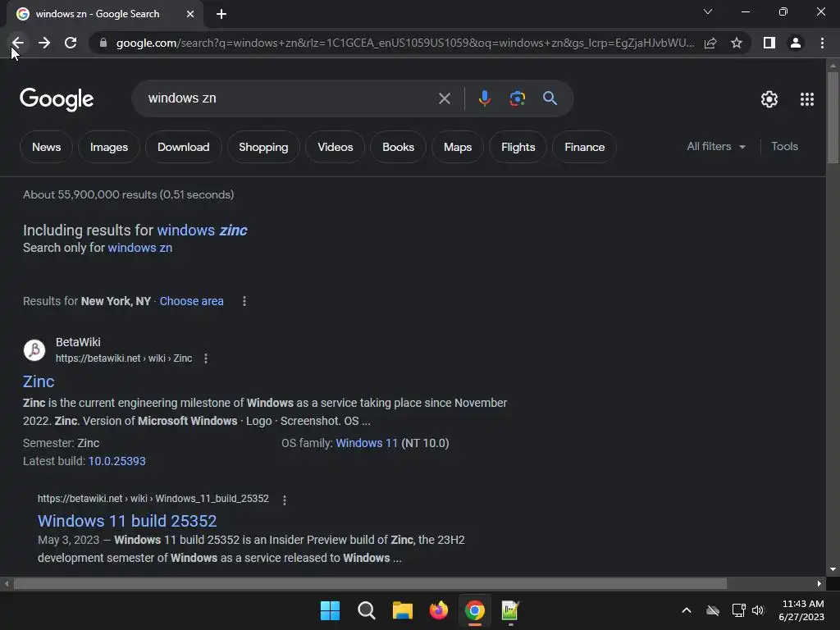Viewport: 840px width, 630px height.
Task: Open the Zinc result title
Action: click(39, 381)
